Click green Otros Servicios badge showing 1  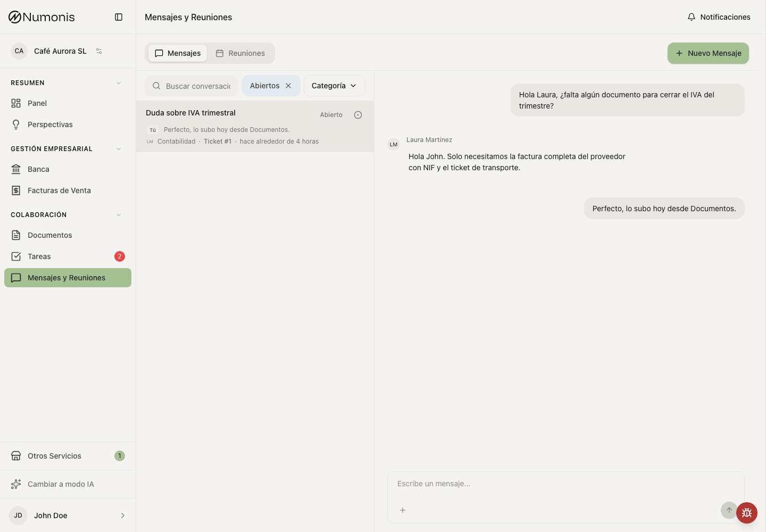120,456
